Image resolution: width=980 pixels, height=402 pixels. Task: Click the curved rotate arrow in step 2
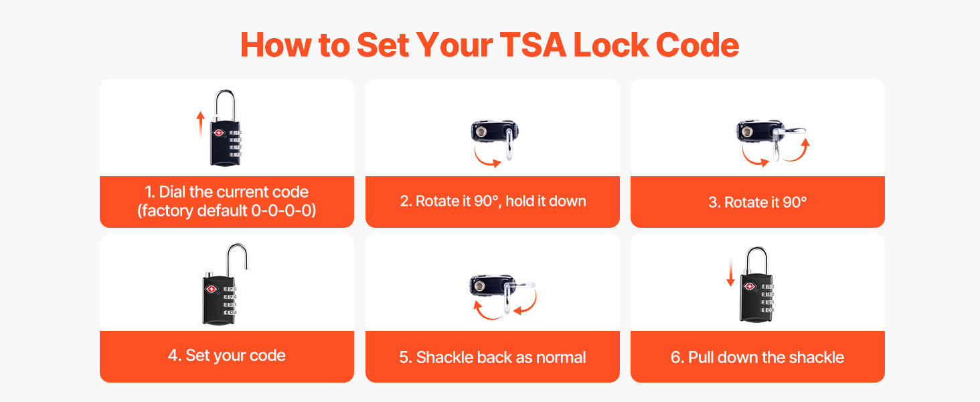click(x=487, y=157)
